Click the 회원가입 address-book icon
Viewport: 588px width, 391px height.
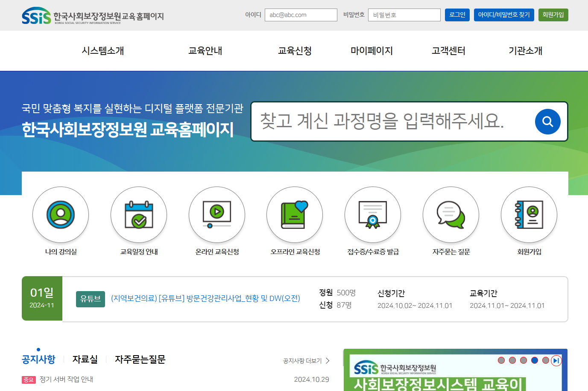pos(529,215)
